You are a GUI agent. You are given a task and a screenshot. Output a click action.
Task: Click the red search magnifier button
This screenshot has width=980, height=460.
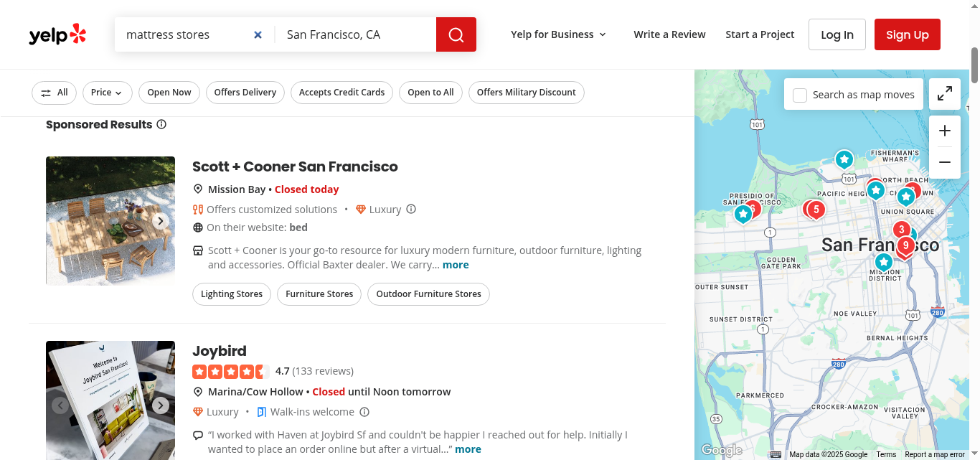456,34
